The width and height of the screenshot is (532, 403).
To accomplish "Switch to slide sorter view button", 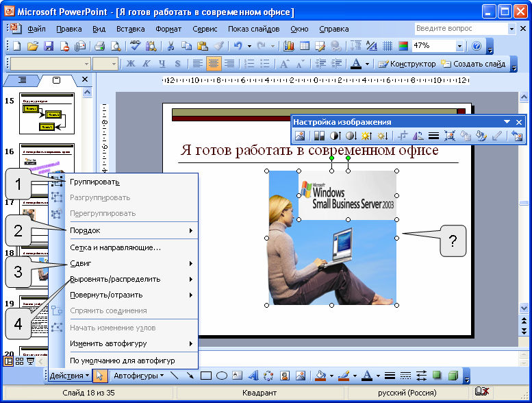I will 19,361.
